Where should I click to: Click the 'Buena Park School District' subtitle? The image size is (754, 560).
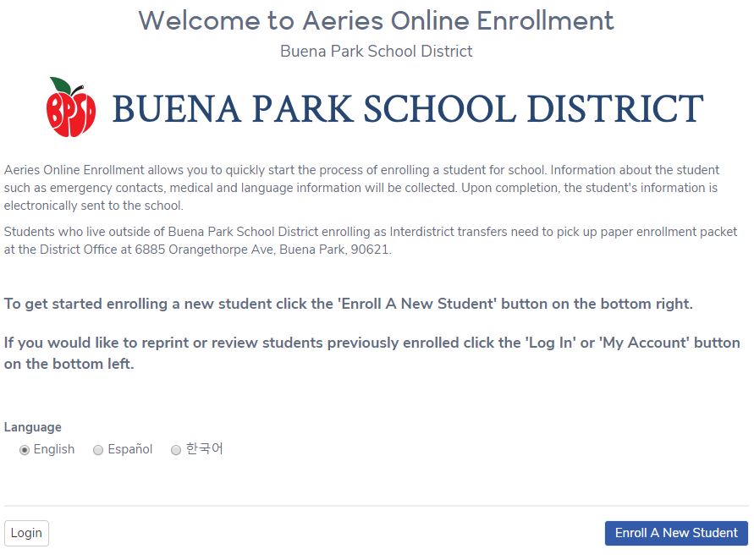[x=376, y=51]
